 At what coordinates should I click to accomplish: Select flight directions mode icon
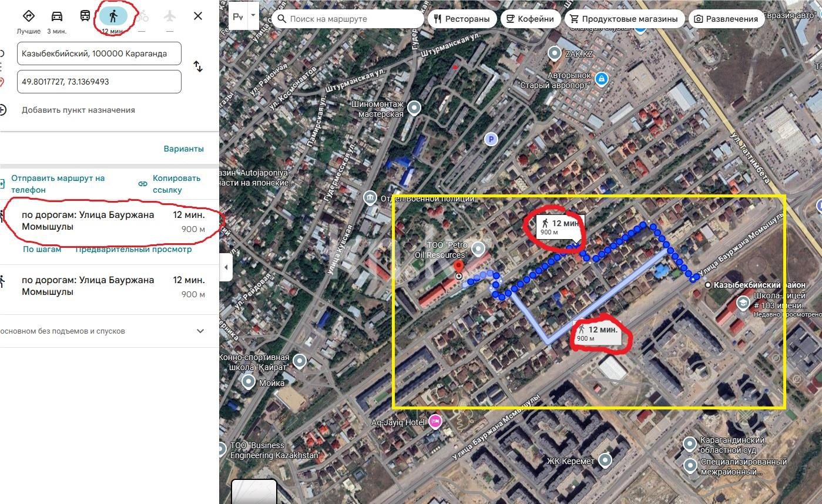tap(169, 16)
